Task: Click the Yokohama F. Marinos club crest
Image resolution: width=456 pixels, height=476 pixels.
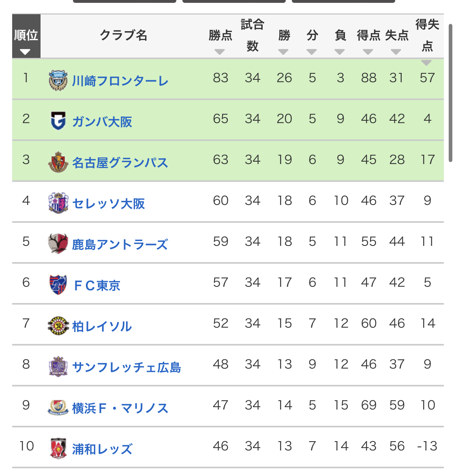Action: pos(58,407)
